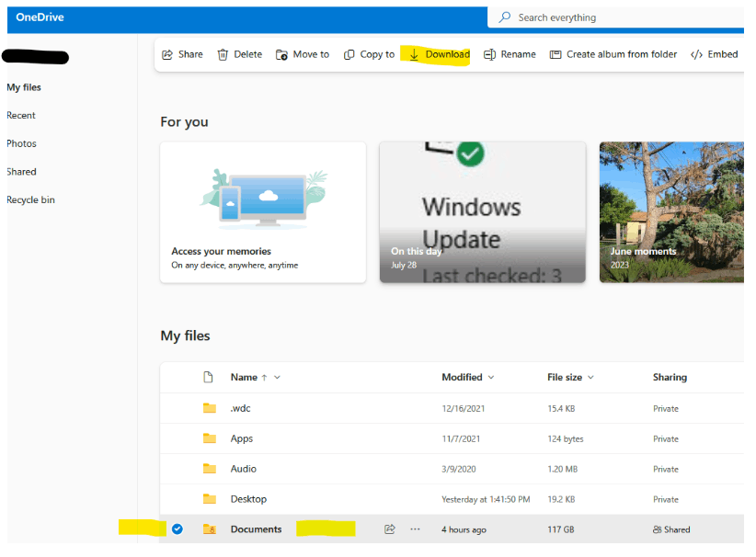Click the 3/9/2020 modified date

(459, 470)
